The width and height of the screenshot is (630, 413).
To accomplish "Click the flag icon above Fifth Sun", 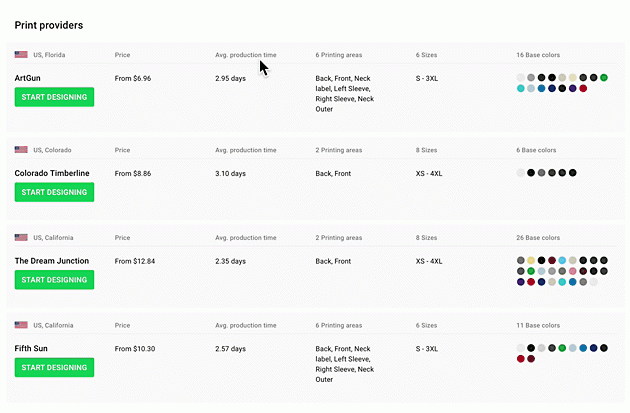I will pyautogui.click(x=21, y=326).
